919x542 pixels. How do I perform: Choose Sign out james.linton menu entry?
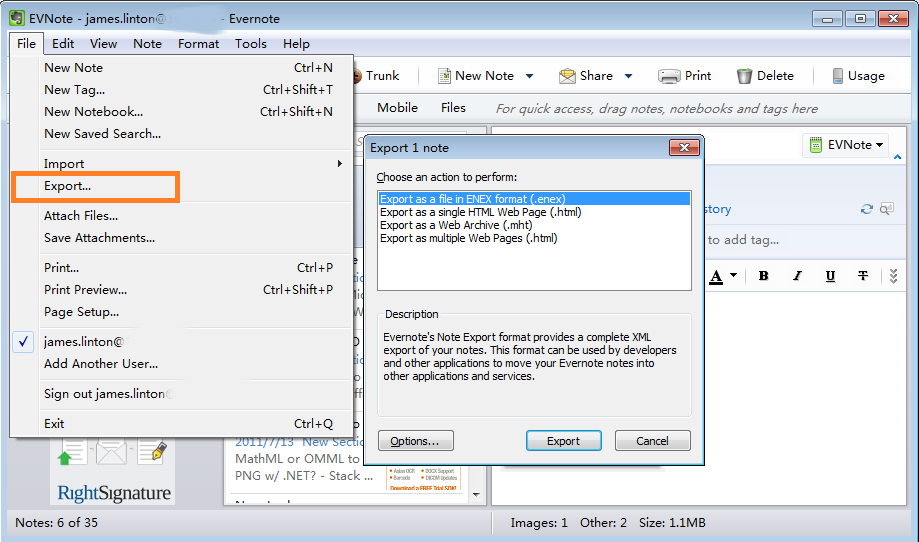pos(182,394)
